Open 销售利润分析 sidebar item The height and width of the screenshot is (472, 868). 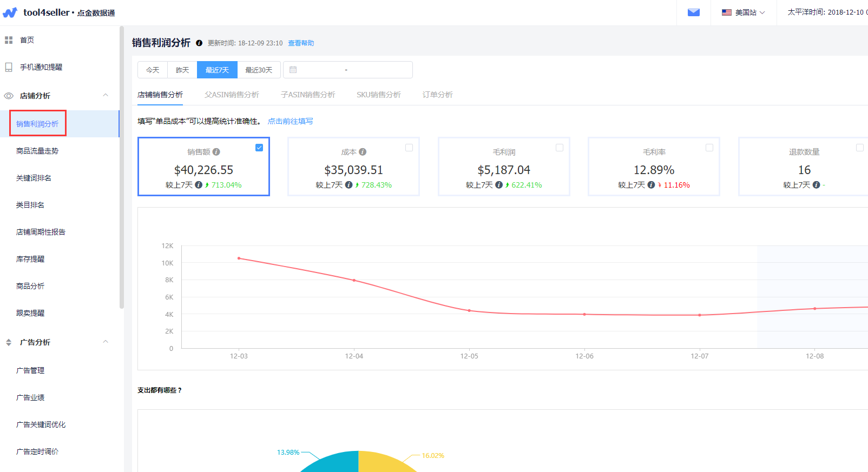coord(60,124)
